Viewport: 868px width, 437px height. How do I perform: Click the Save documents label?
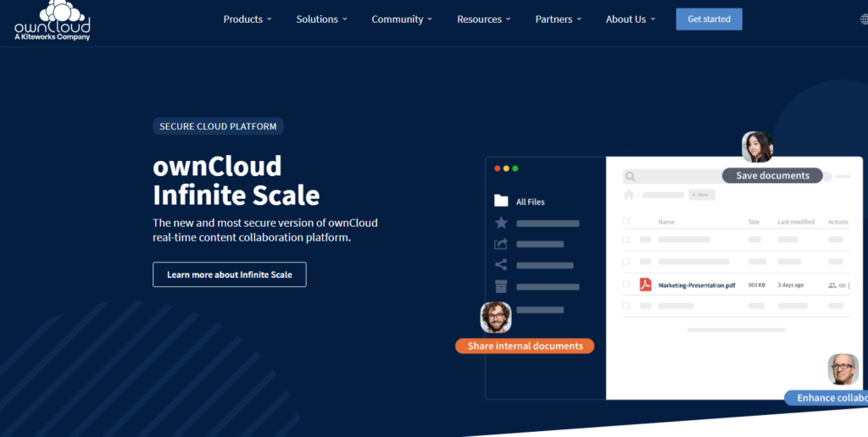[x=772, y=175]
